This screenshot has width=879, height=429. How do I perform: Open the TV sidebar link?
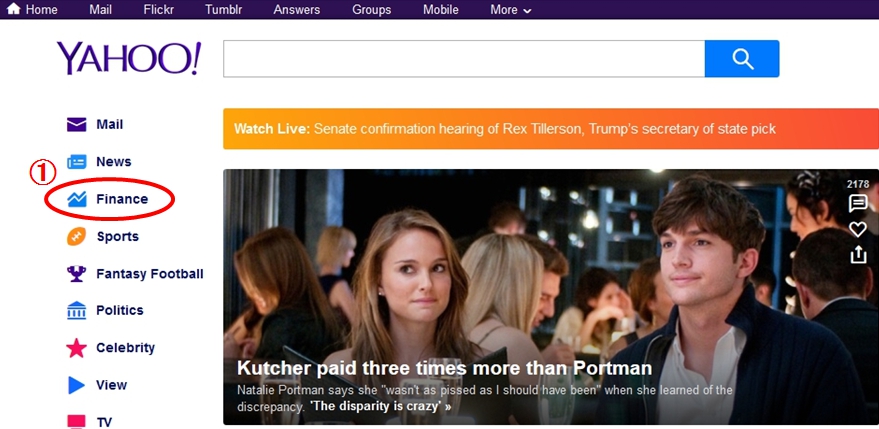coord(104,422)
